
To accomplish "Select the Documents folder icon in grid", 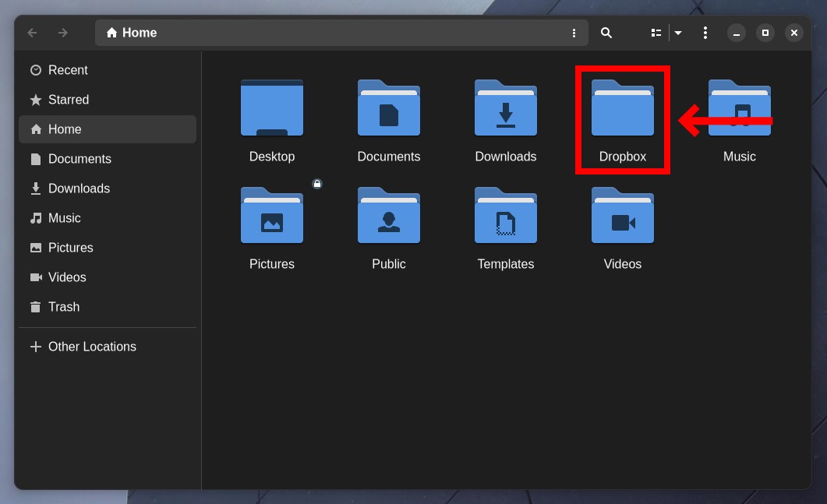I will point(389,107).
